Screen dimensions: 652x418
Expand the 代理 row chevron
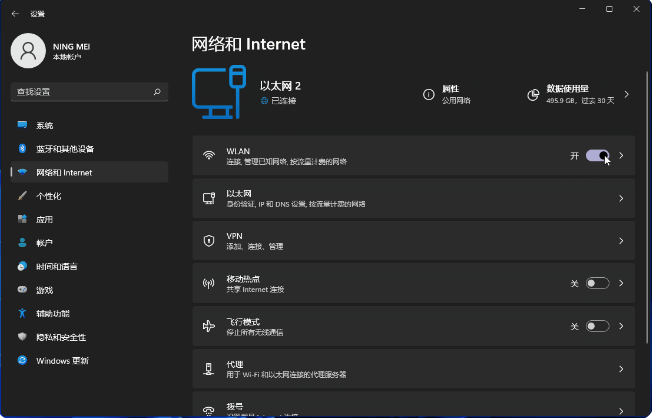click(x=621, y=368)
